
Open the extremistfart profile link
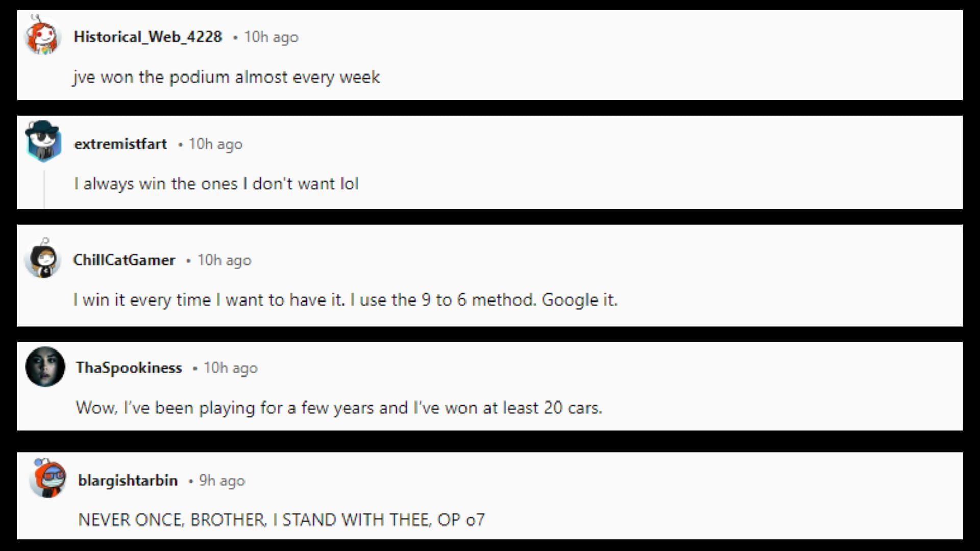(120, 144)
